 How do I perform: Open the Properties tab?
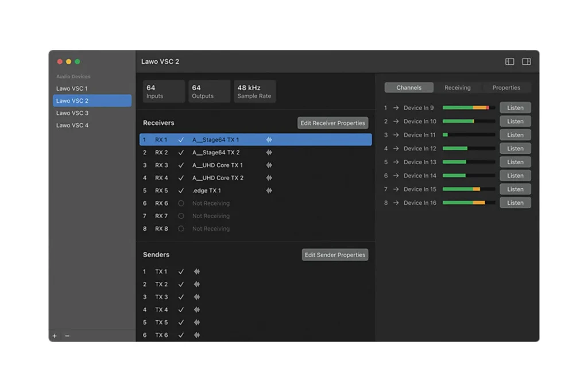506,88
